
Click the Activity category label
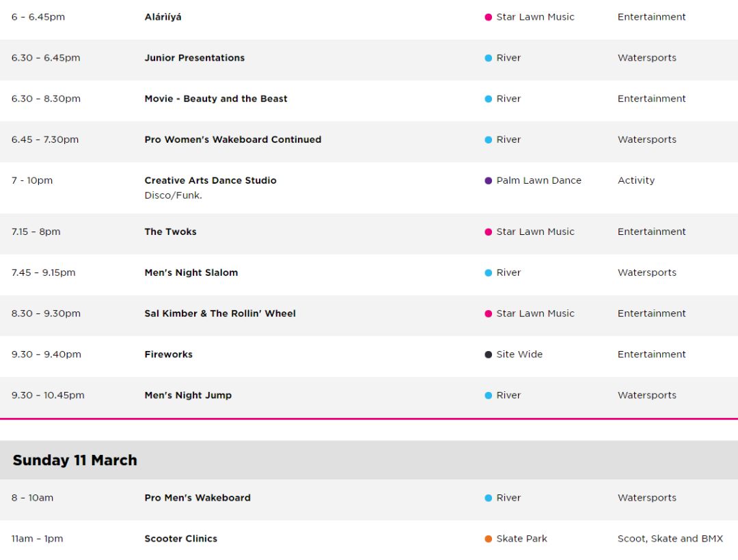pos(636,180)
